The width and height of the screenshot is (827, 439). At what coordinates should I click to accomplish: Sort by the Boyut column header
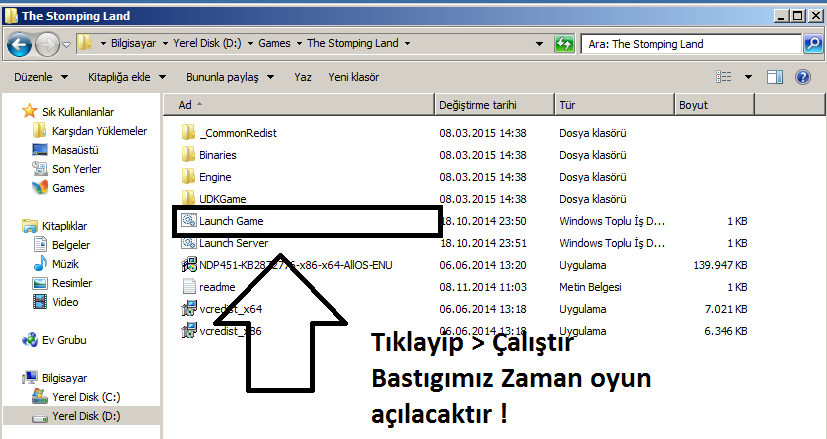pos(715,104)
